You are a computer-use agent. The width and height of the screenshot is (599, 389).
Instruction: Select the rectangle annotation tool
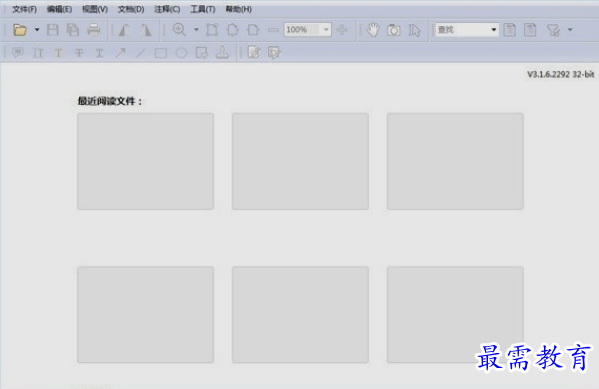pos(161,53)
